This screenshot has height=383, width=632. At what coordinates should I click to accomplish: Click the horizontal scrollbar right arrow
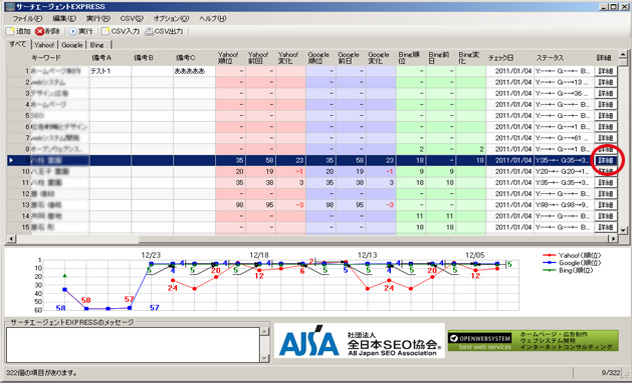click(x=613, y=239)
